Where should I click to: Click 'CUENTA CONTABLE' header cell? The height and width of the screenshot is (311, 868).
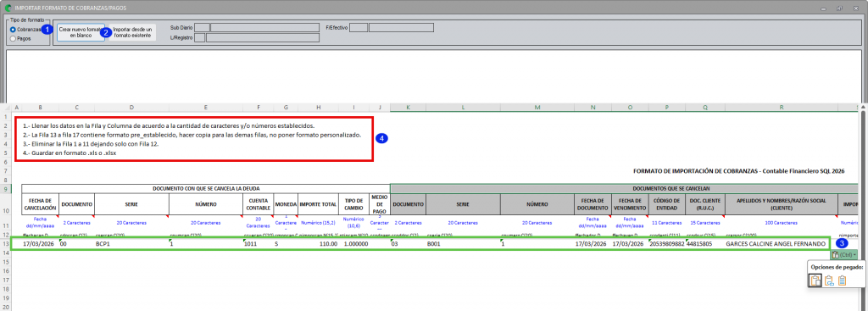point(259,204)
